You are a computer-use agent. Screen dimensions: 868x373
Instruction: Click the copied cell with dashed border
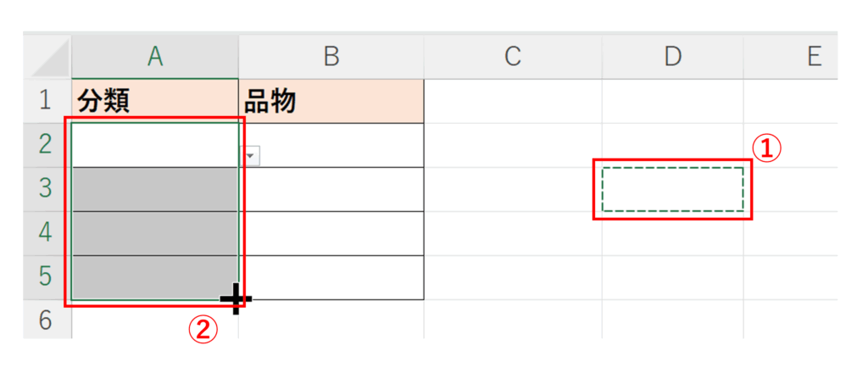pos(672,189)
